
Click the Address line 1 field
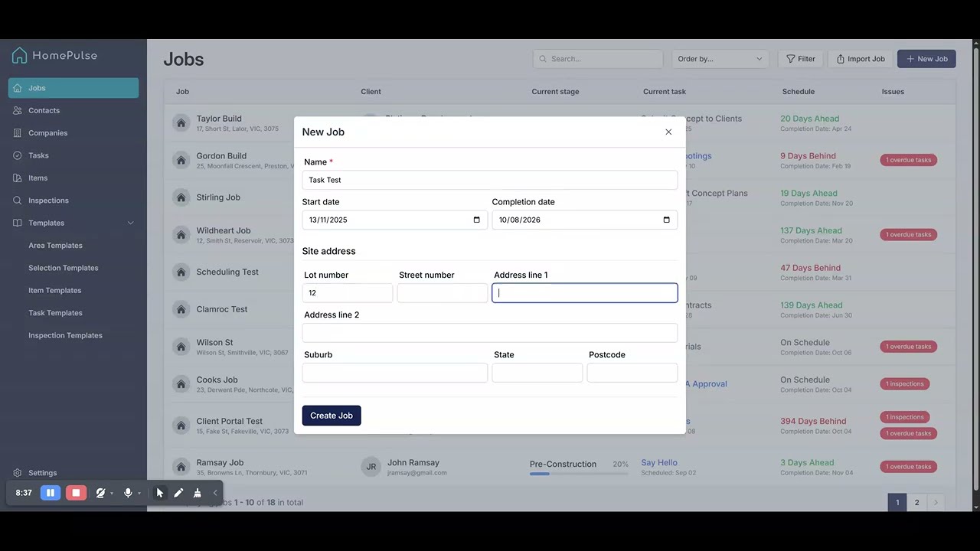(x=585, y=293)
